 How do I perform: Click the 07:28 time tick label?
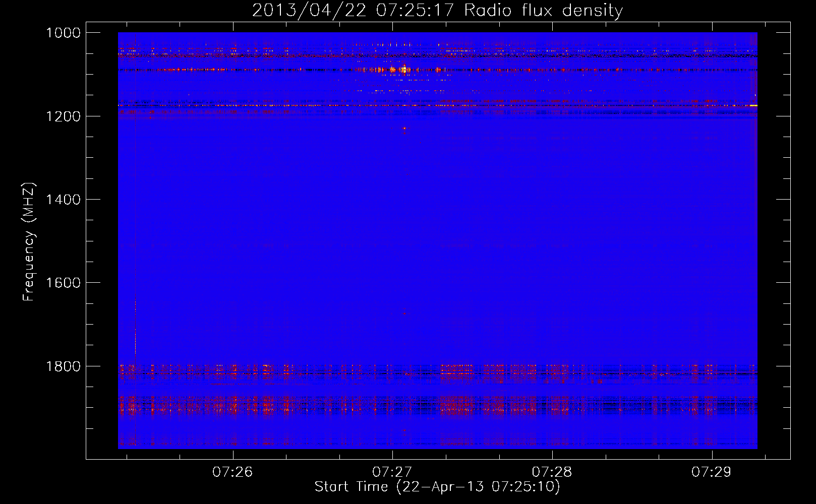point(552,472)
